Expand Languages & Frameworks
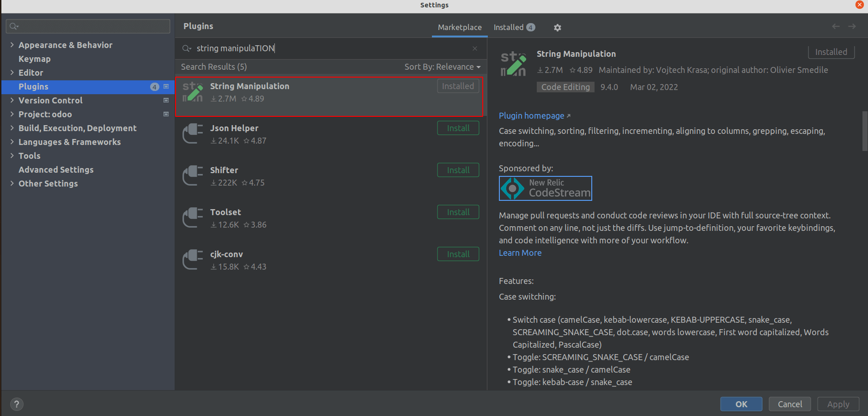This screenshot has height=416, width=868. [12, 142]
